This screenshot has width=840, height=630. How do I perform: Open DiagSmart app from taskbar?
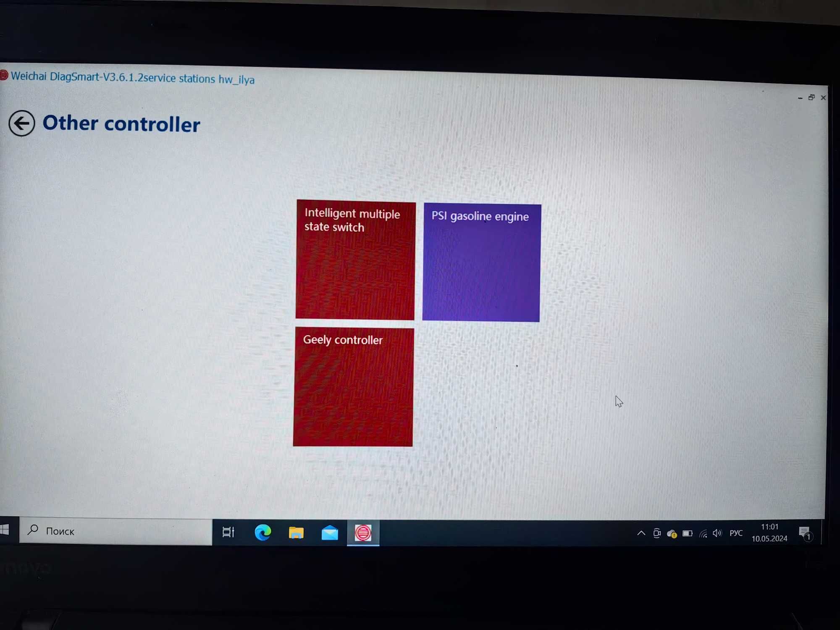coord(363,531)
